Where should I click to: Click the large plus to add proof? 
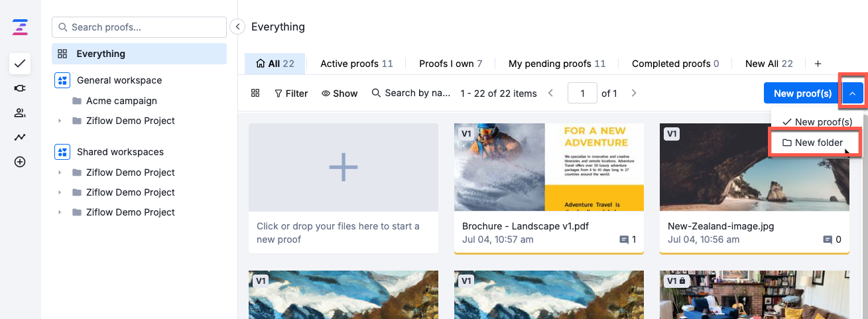(x=343, y=167)
